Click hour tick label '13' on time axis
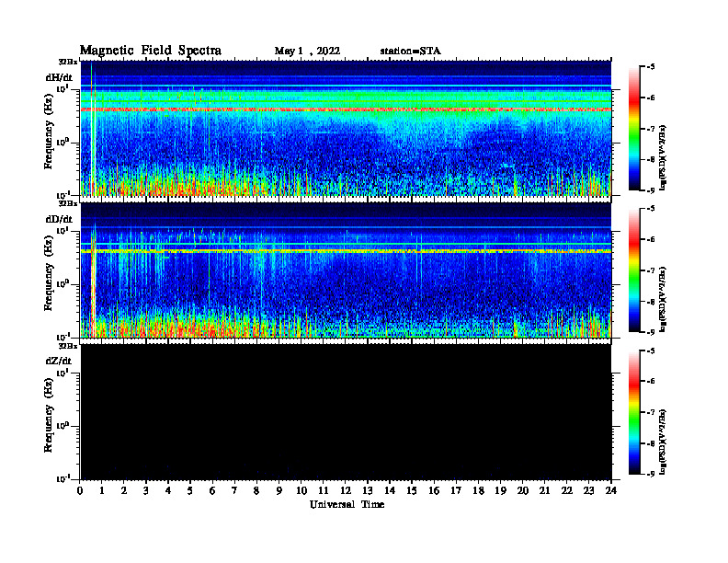The height and width of the screenshot is (563, 728). [x=368, y=491]
